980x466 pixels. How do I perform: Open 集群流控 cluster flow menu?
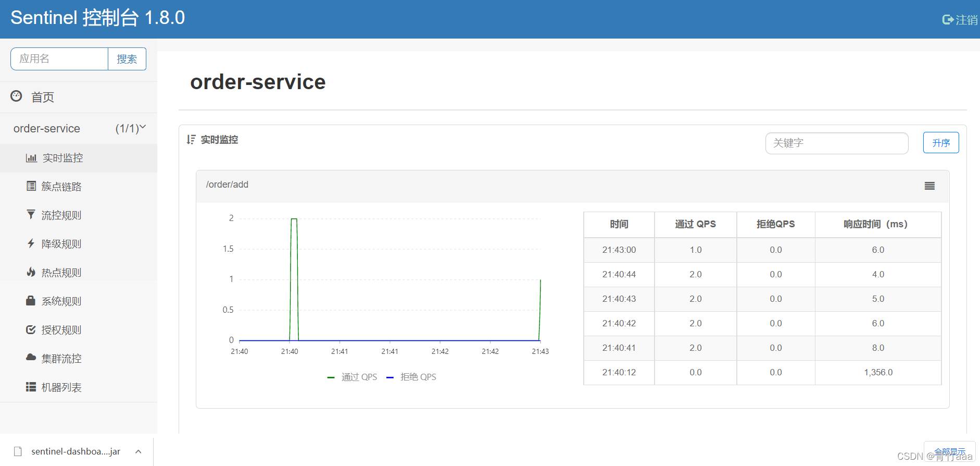pyautogui.click(x=61, y=359)
